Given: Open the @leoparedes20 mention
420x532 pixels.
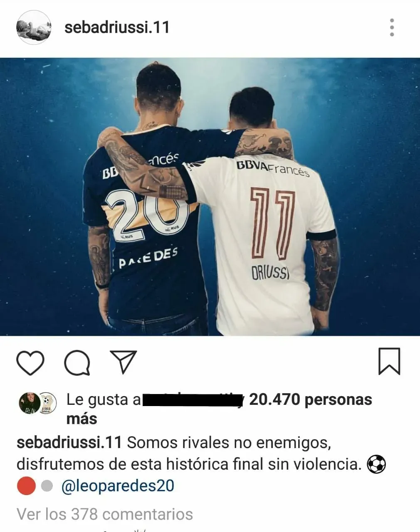Looking at the screenshot, I should 118,485.
